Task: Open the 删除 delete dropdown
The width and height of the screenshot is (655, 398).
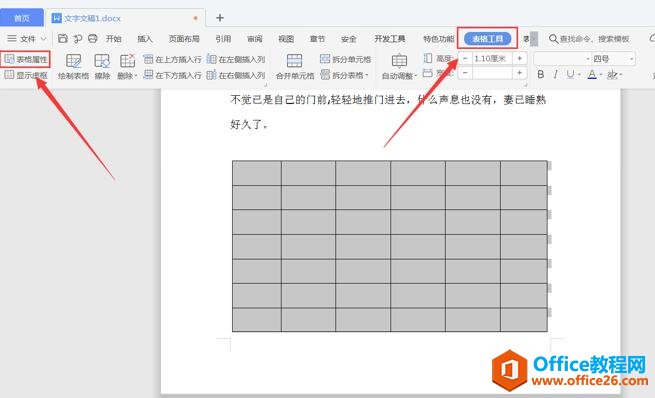Action: [x=127, y=67]
